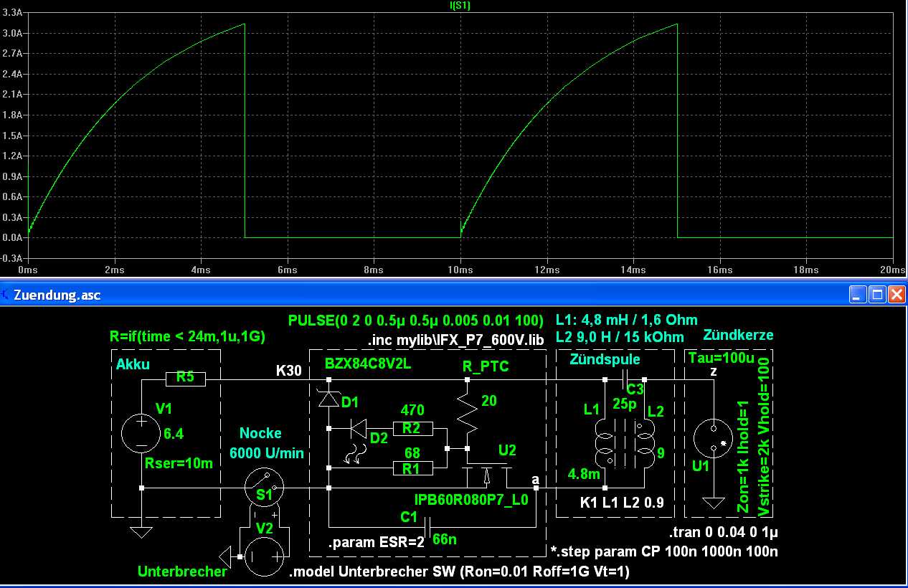Click the S1 switch symbol
The height and width of the screenshot is (588, 908).
(265, 488)
